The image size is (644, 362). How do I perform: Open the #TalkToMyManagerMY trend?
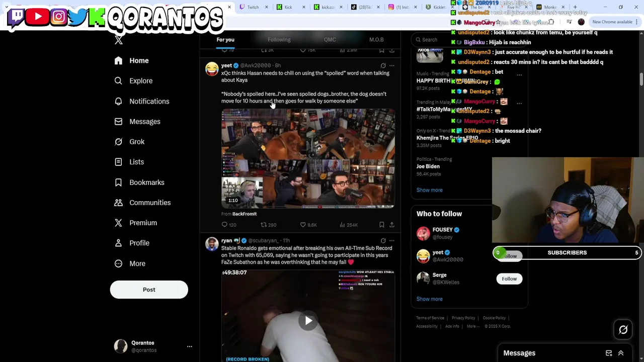click(x=445, y=109)
